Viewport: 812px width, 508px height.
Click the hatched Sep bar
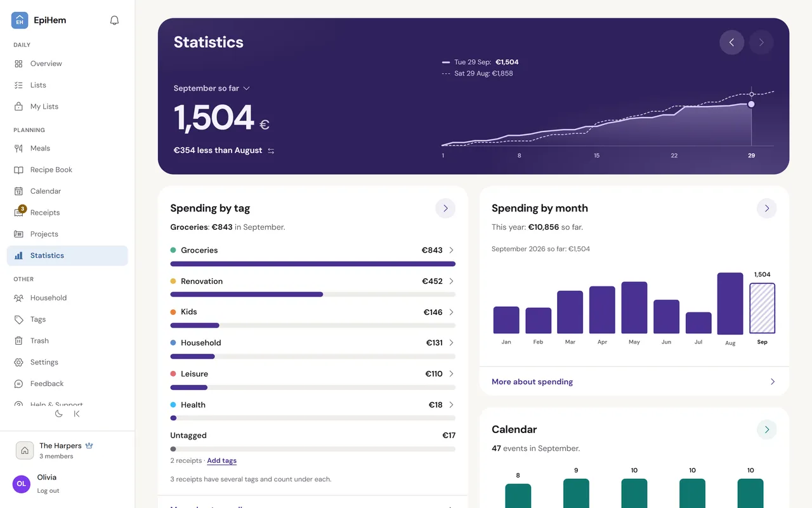763,308
